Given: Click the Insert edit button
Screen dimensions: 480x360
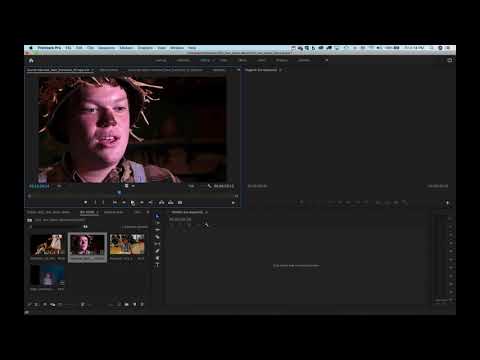Looking at the screenshot, I should point(162,202).
